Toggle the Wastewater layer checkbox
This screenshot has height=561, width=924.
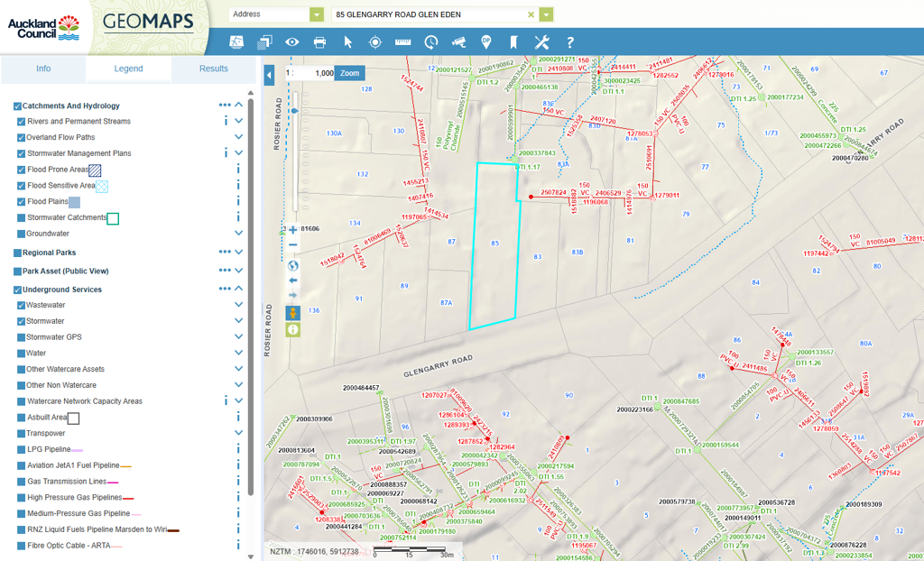[22, 306]
